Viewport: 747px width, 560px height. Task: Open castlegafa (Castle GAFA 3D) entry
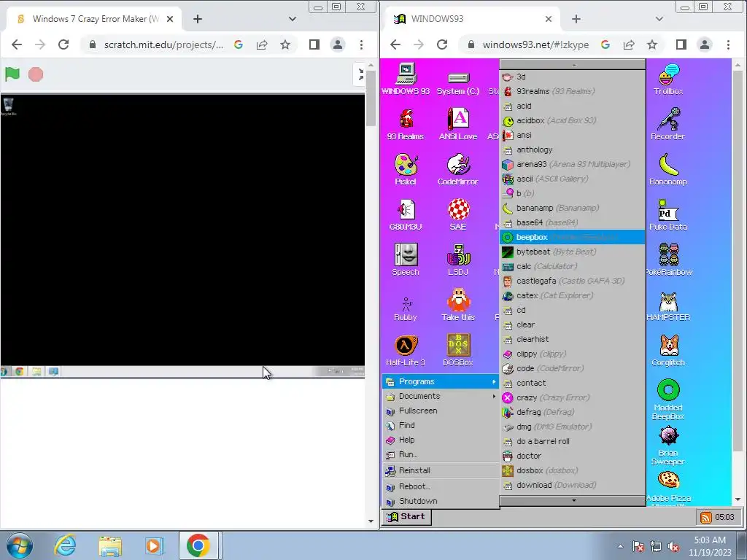coord(573,281)
